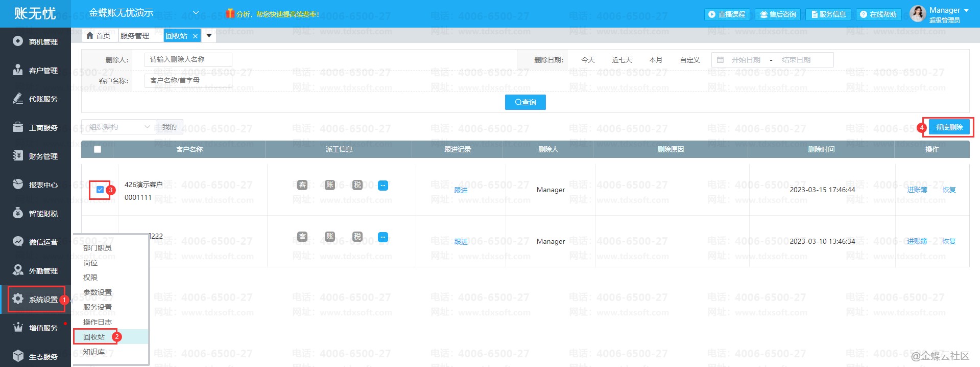
Task: Close the 回收站 tab
Action: pos(195,36)
